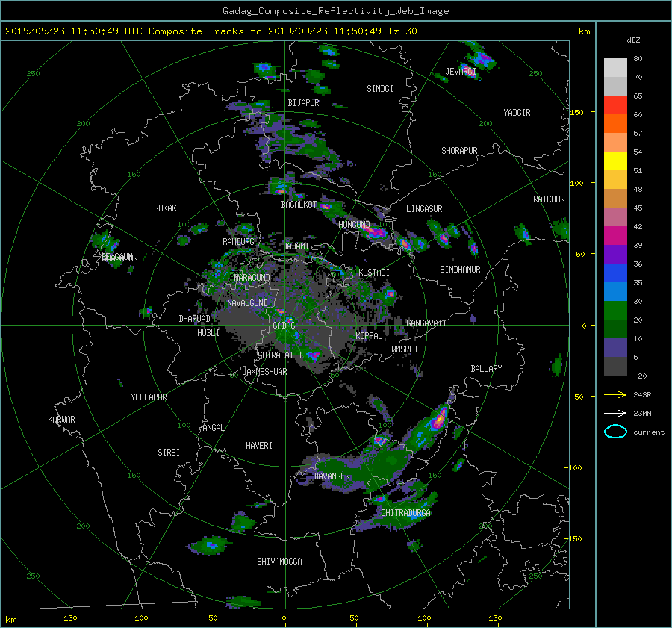Click the 24SR yellow arrow legend icon

615,394
